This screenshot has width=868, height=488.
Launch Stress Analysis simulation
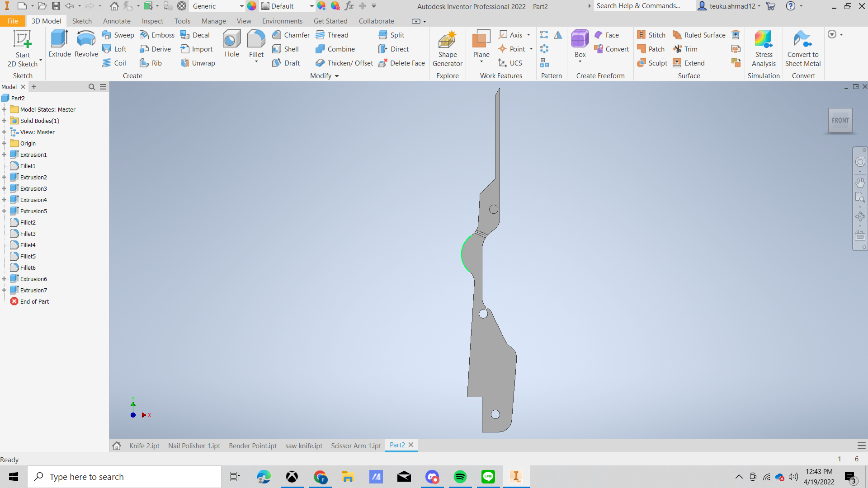pyautogui.click(x=764, y=49)
